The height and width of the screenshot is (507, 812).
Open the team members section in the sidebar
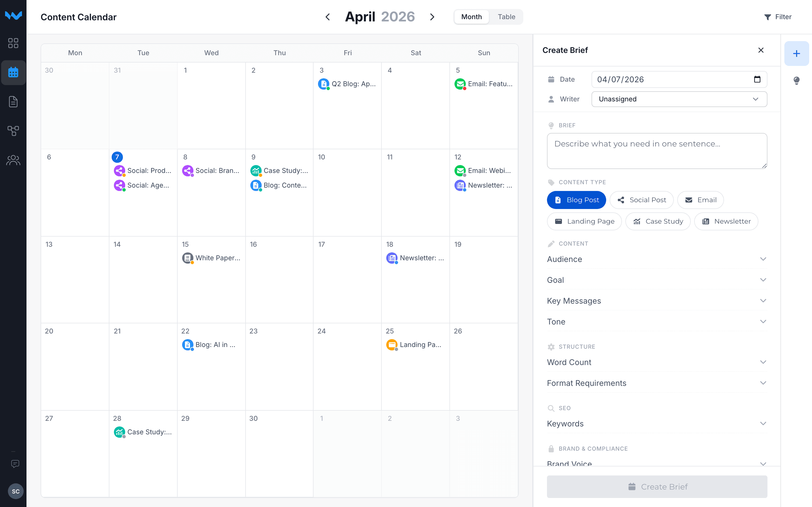(14, 160)
